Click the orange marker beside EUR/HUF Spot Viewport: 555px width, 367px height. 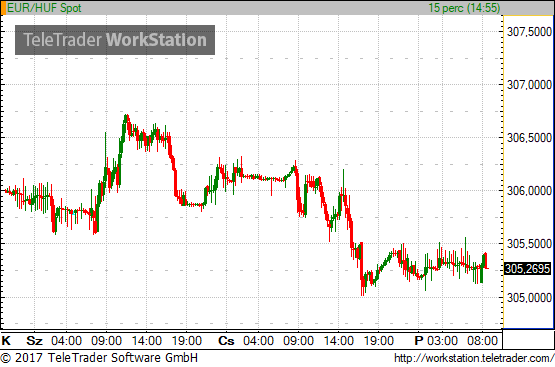(4, 8)
